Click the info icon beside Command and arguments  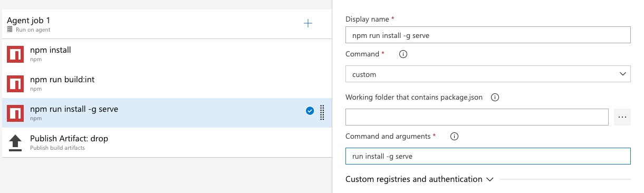(x=454, y=136)
